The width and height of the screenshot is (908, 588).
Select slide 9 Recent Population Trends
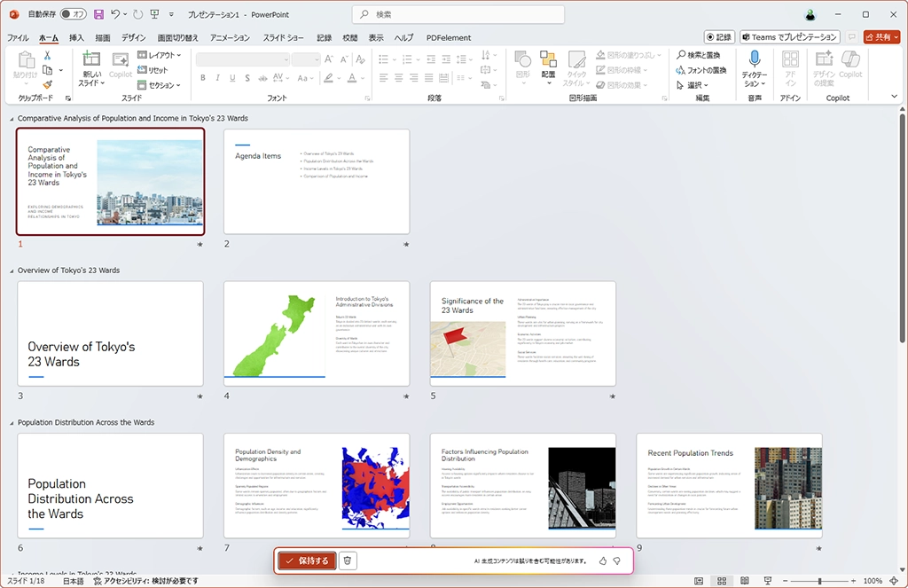(729, 485)
